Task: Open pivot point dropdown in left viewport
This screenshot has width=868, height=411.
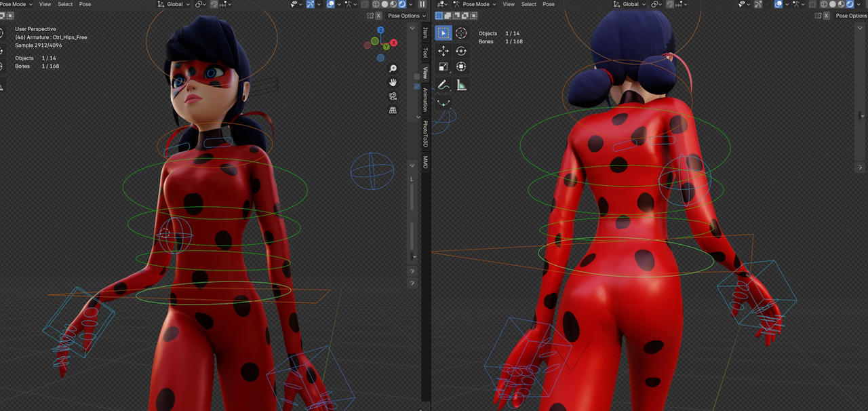Action: point(201,4)
